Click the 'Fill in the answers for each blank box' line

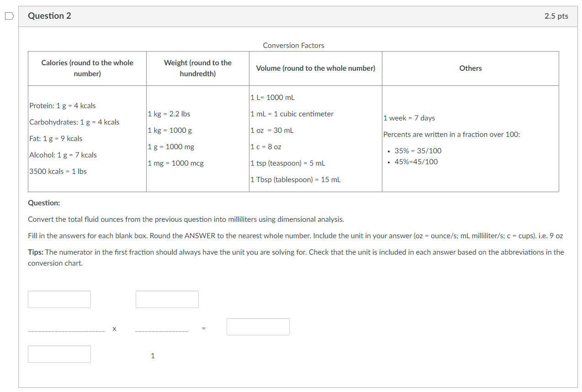coord(296,236)
